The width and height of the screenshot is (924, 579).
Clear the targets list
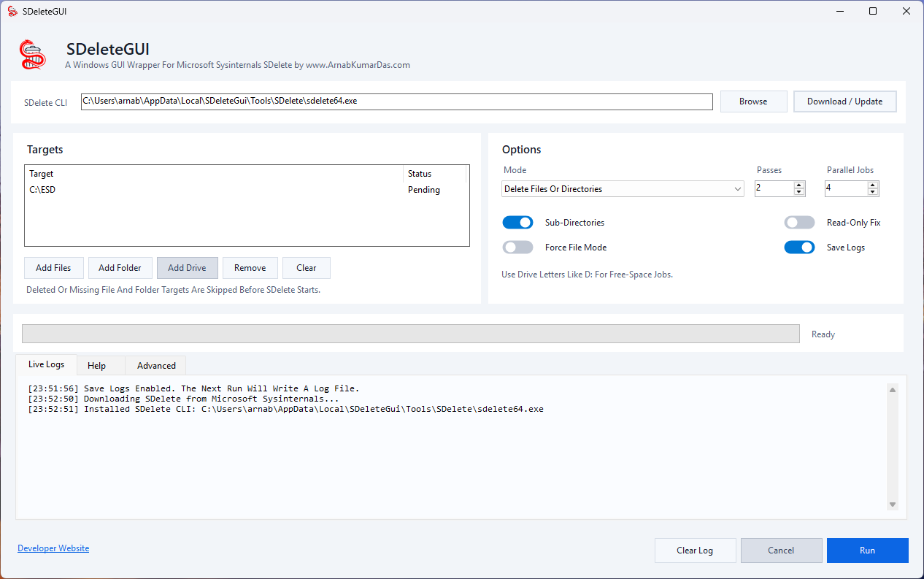point(307,268)
